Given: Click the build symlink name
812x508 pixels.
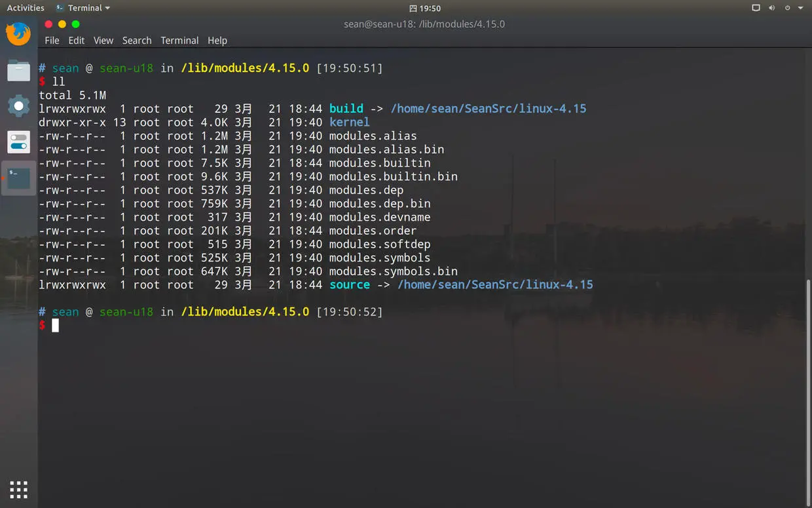Looking at the screenshot, I should tap(346, 108).
